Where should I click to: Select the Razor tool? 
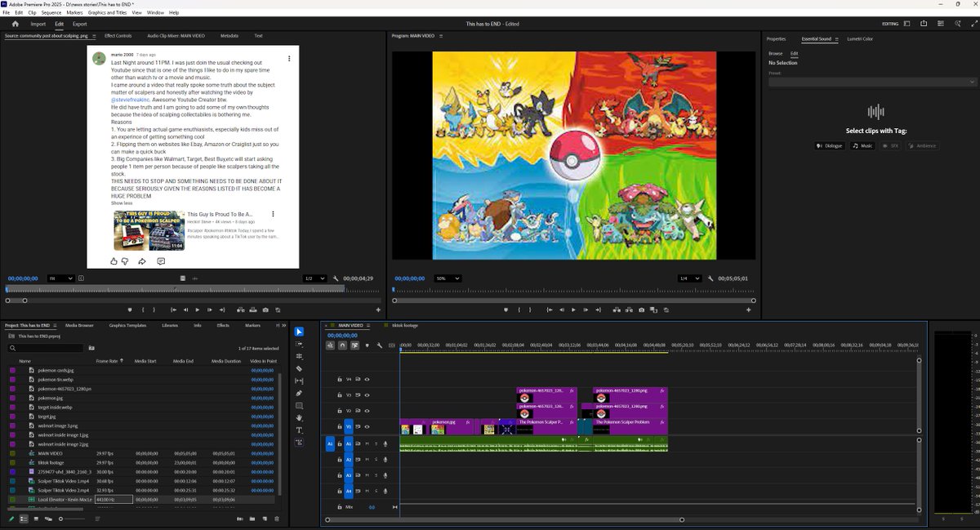(x=299, y=368)
